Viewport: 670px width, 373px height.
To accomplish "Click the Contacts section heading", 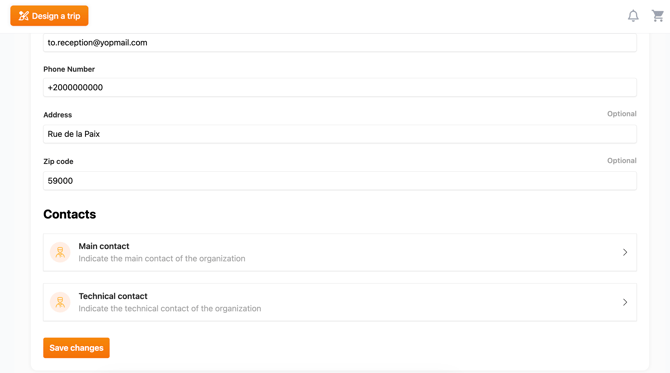I will tap(70, 214).
